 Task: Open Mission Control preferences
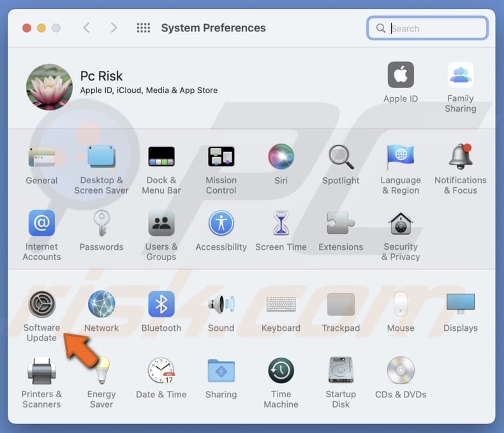(221, 156)
